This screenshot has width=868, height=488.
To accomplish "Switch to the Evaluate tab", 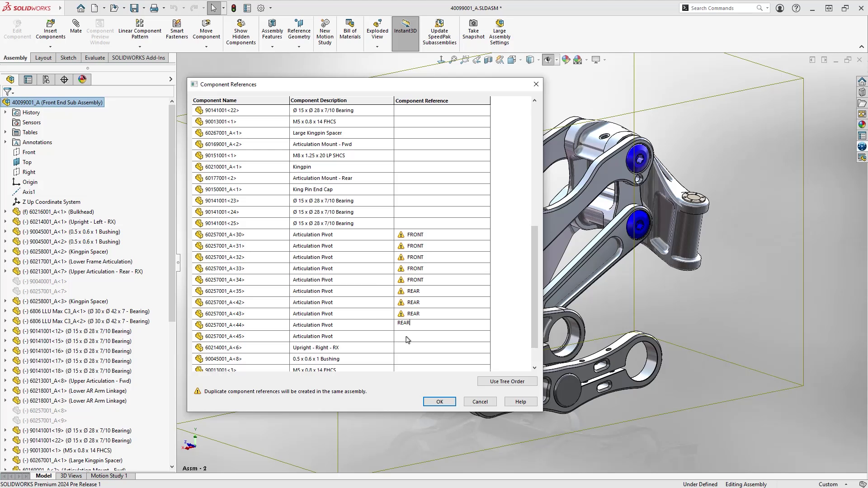I will click(x=94, y=58).
